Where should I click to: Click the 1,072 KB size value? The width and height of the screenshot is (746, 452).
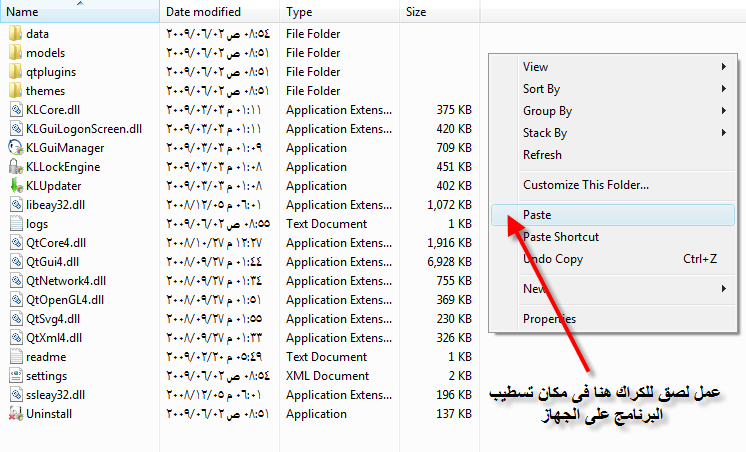(450, 205)
